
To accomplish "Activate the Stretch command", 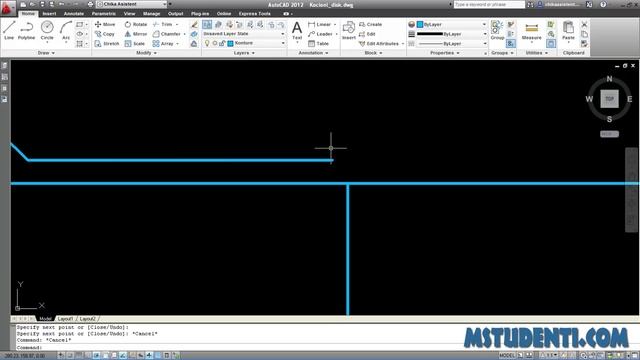I will 107,43.
